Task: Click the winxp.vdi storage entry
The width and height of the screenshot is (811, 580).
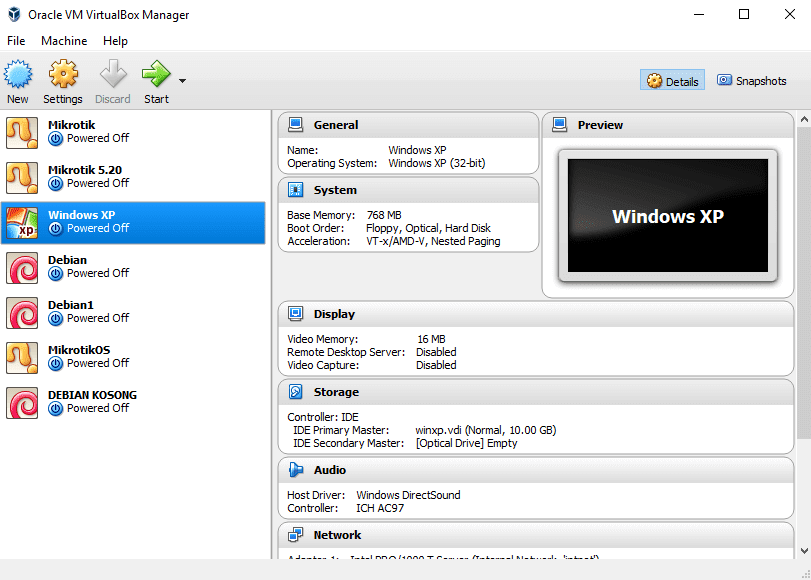Action: 486,430
